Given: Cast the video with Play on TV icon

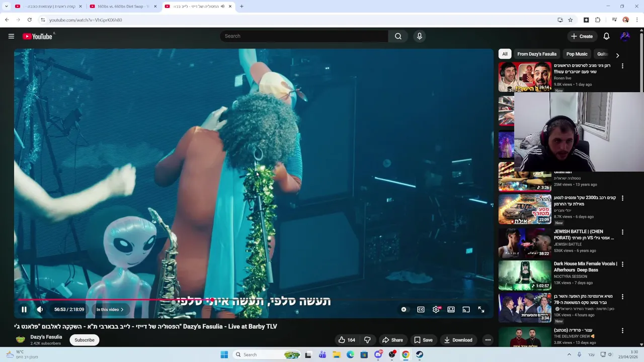Looking at the screenshot, I should (466, 310).
